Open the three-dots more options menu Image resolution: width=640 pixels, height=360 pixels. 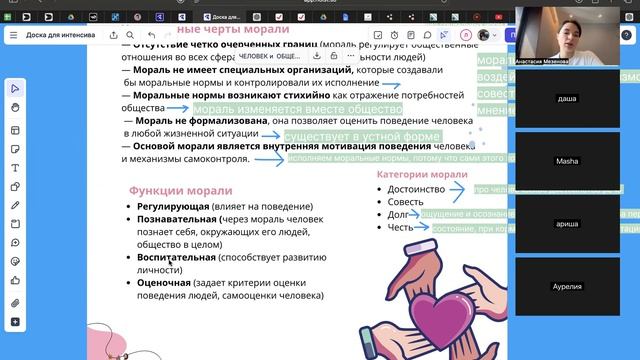coord(351,56)
